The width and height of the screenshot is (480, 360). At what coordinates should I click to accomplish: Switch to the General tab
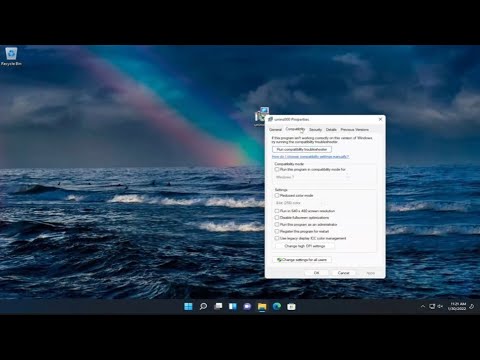pos(275,129)
